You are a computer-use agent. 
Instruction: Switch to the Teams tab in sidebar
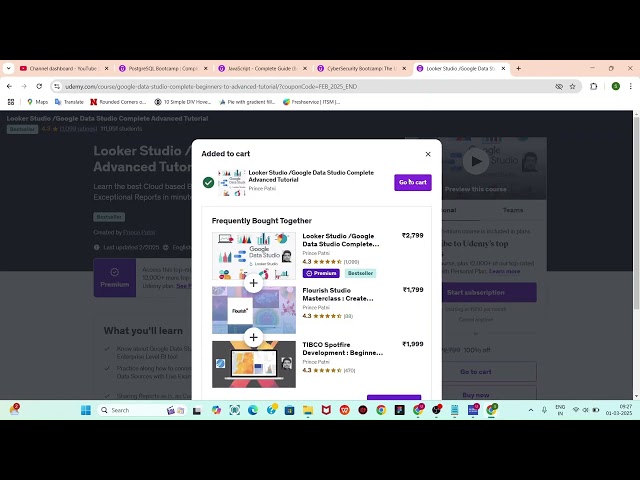tap(513, 210)
